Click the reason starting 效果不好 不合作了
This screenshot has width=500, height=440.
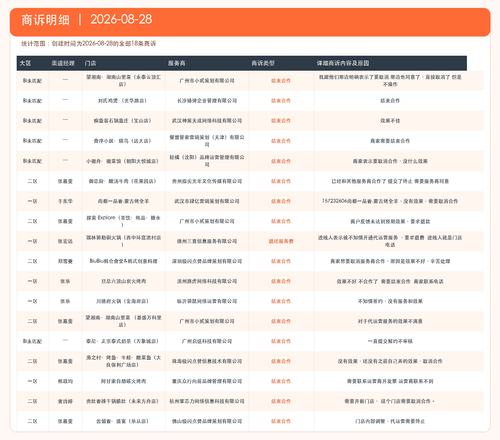(390, 281)
